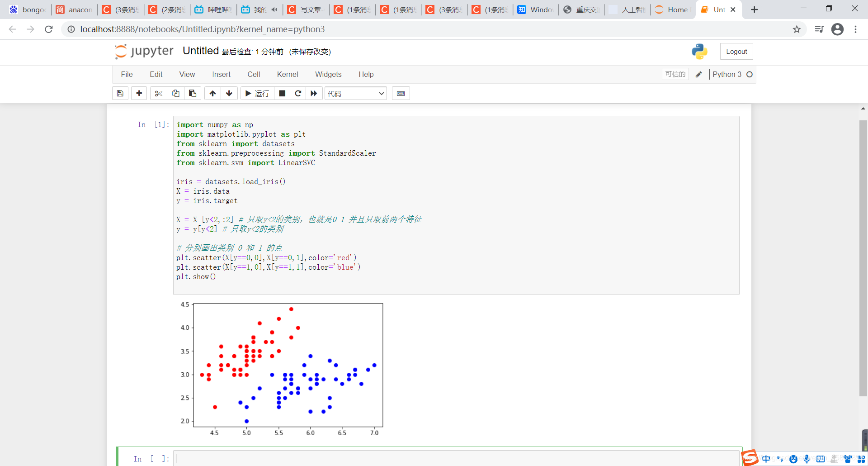Click the kernel idle circle indicator

750,75
